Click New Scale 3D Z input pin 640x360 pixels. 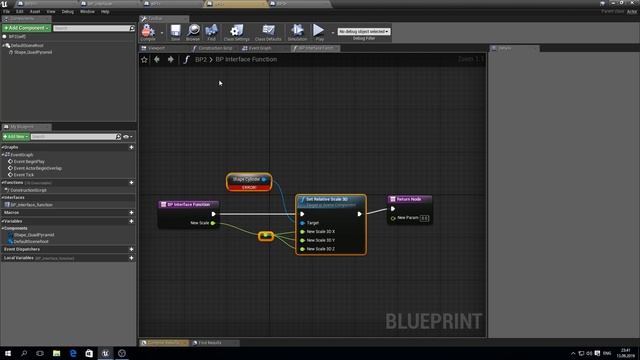302,249
